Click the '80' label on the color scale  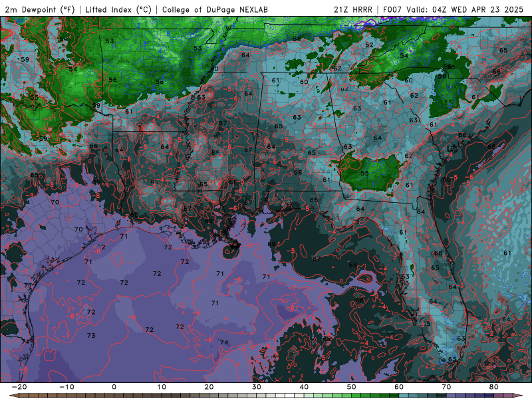(x=494, y=387)
